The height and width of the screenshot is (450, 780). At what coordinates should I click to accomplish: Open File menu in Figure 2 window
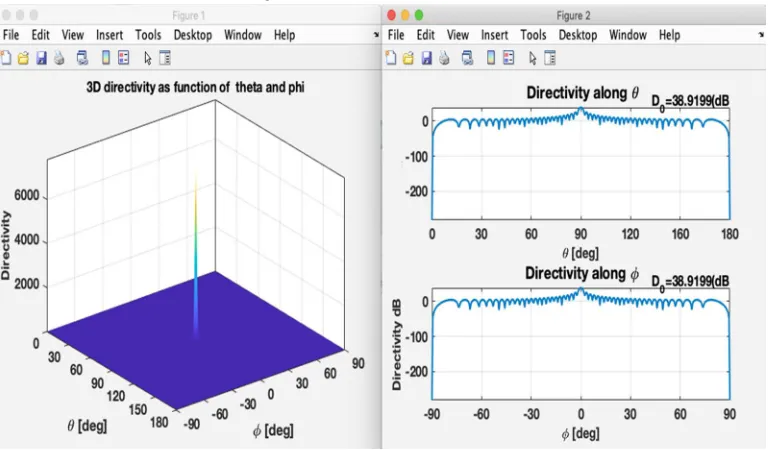tap(396, 35)
